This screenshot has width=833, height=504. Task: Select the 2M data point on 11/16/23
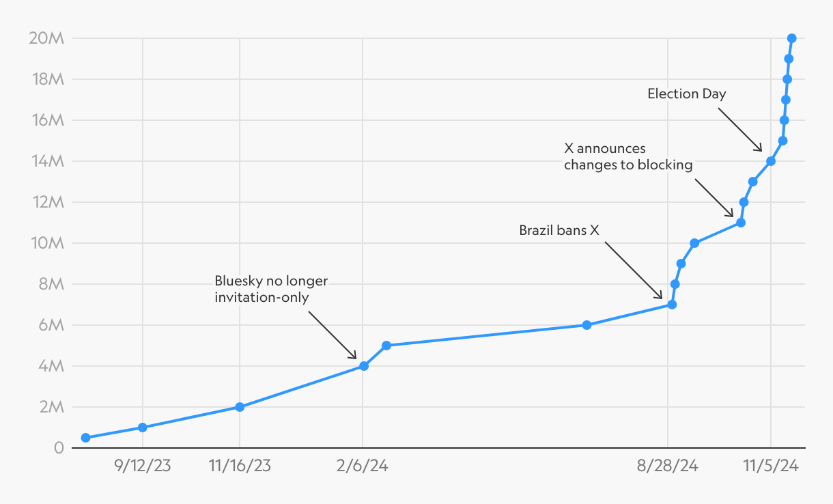(240, 407)
